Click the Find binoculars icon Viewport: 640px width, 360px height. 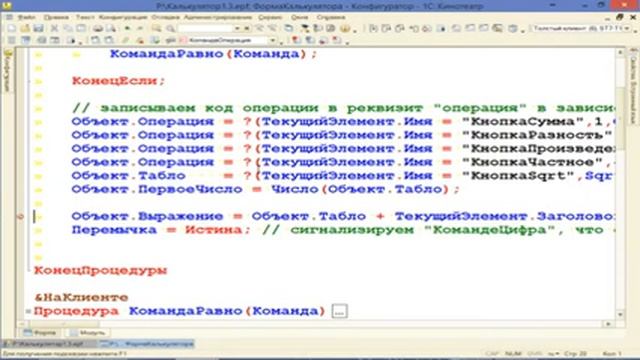pos(157,28)
